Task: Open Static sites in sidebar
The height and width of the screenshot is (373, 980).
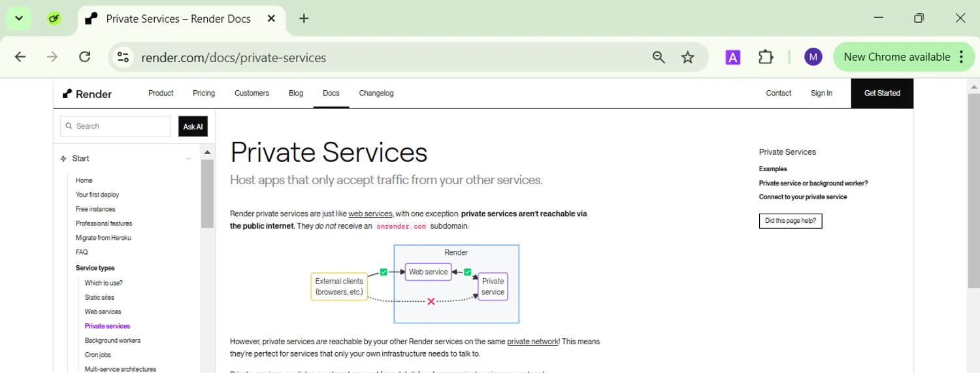Action: coord(99,297)
